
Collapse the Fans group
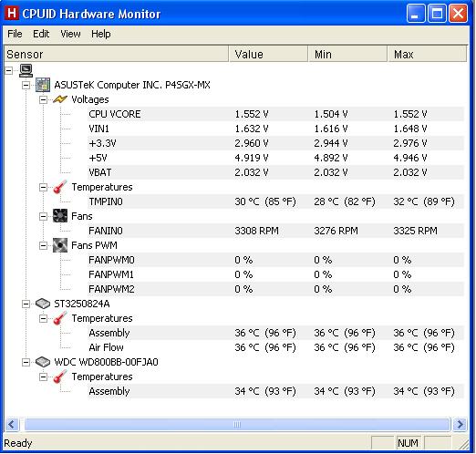[x=43, y=216]
